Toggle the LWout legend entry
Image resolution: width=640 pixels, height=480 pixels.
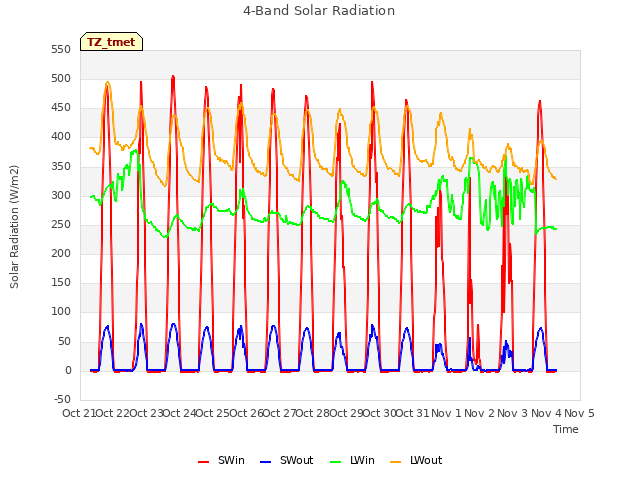pos(416,460)
